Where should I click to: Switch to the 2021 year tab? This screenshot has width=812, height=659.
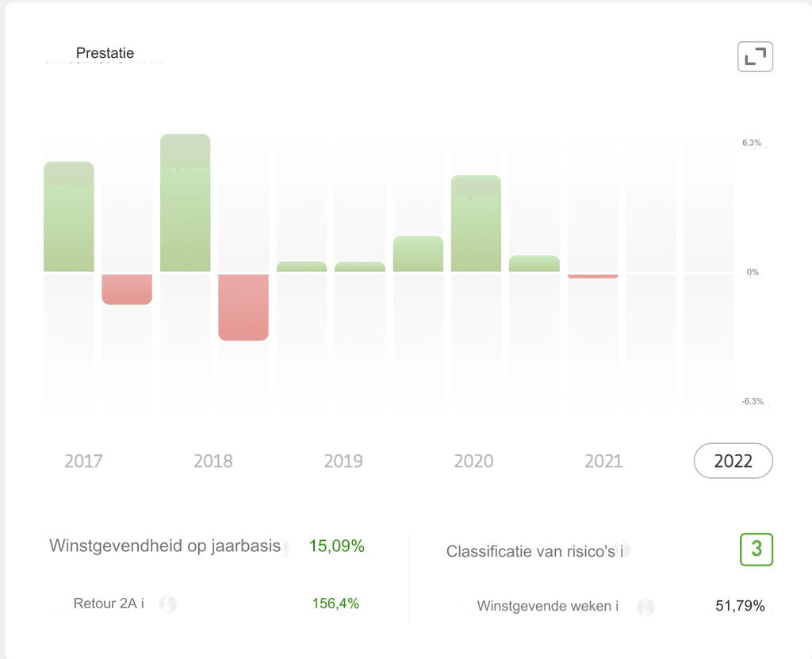point(603,461)
